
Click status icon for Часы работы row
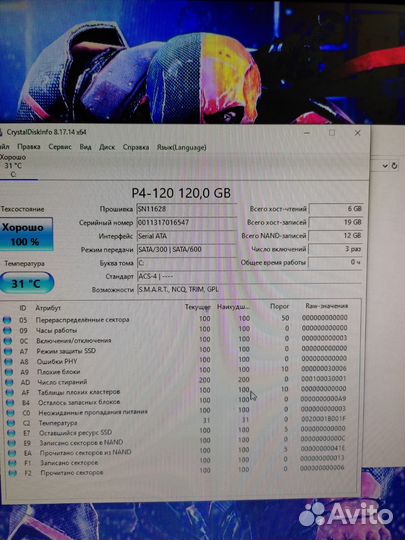(7, 331)
